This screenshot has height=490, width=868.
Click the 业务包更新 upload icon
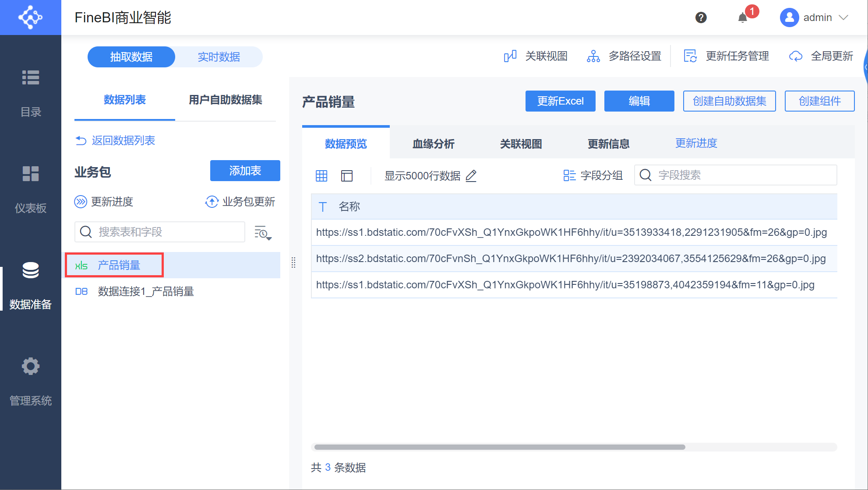click(x=212, y=202)
